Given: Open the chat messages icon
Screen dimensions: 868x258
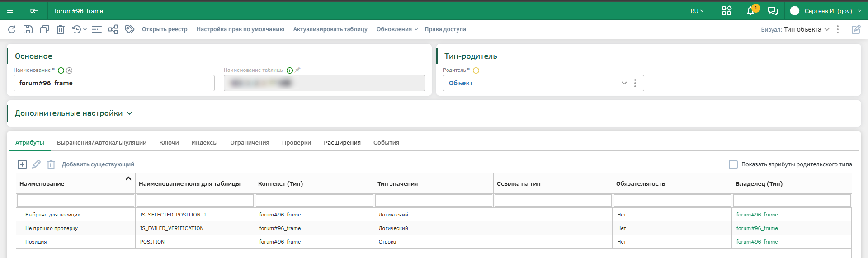Looking at the screenshot, I should pyautogui.click(x=773, y=11).
